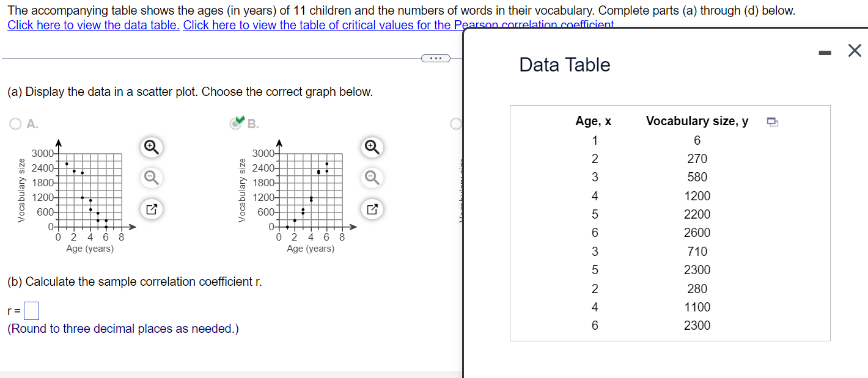Minimize the Data Table window
This screenshot has width=868, height=378.
[x=825, y=51]
